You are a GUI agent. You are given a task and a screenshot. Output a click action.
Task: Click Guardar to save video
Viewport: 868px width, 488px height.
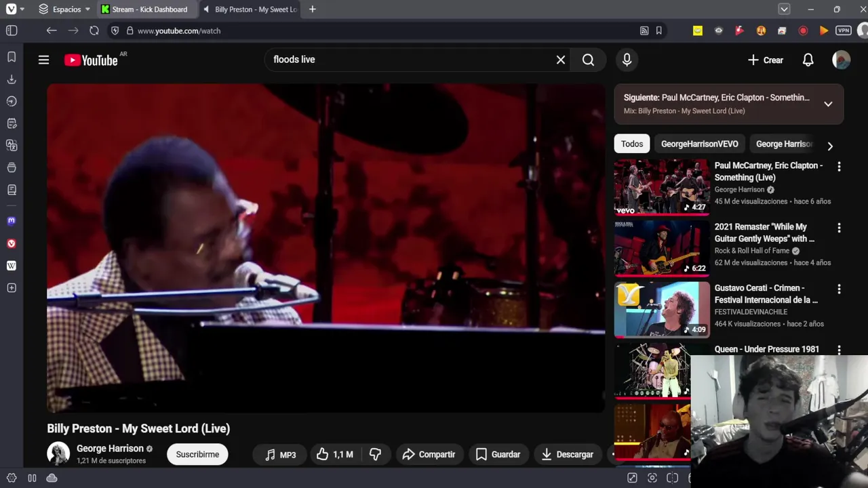[498, 454]
